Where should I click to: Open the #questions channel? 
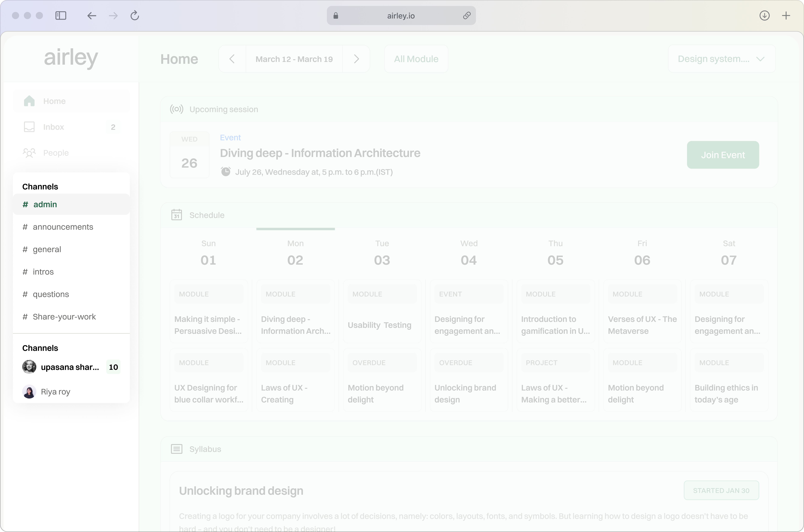click(x=71, y=294)
